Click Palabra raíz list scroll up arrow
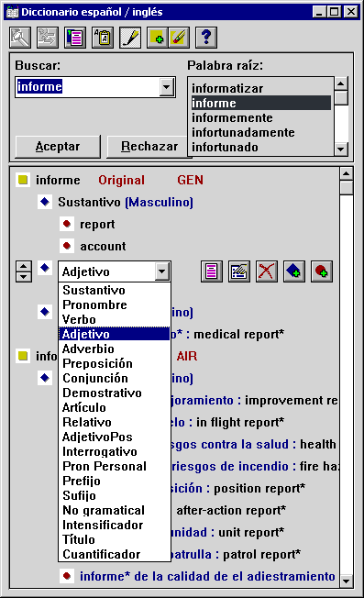 [341, 83]
